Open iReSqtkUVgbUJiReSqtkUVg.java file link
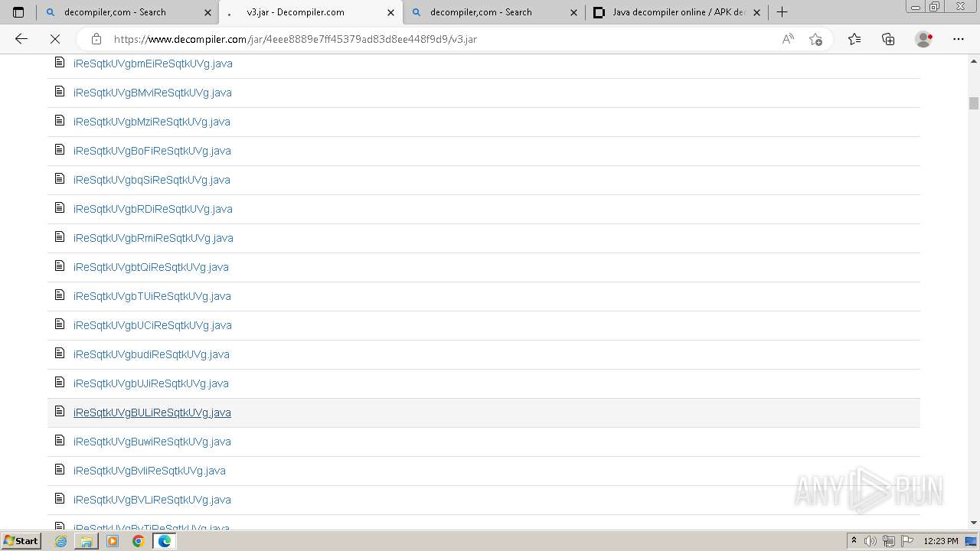 click(x=151, y=383)
